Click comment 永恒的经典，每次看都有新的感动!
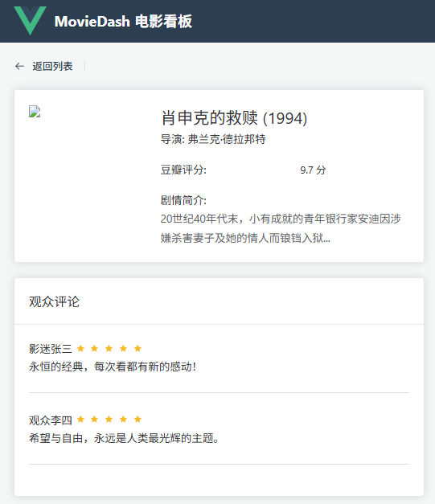435x504 pixels. click(x=113, y=367)
